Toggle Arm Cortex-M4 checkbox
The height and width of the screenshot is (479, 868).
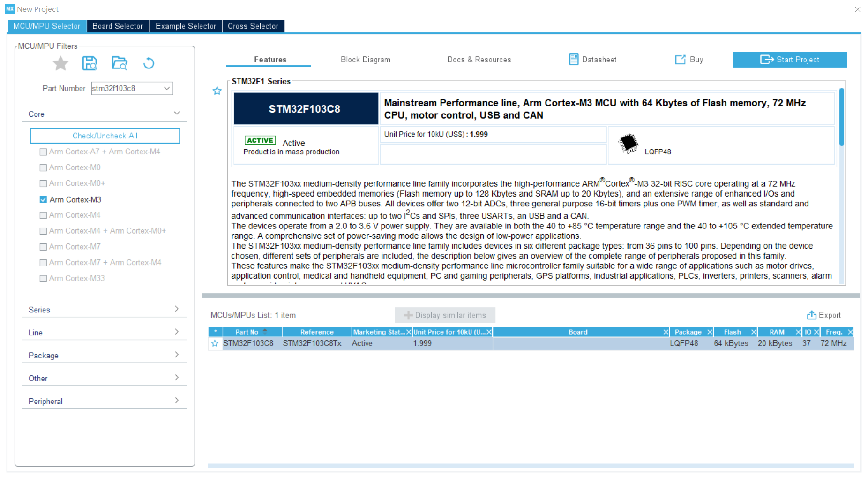pyautogui.click(x=43, y=215)
